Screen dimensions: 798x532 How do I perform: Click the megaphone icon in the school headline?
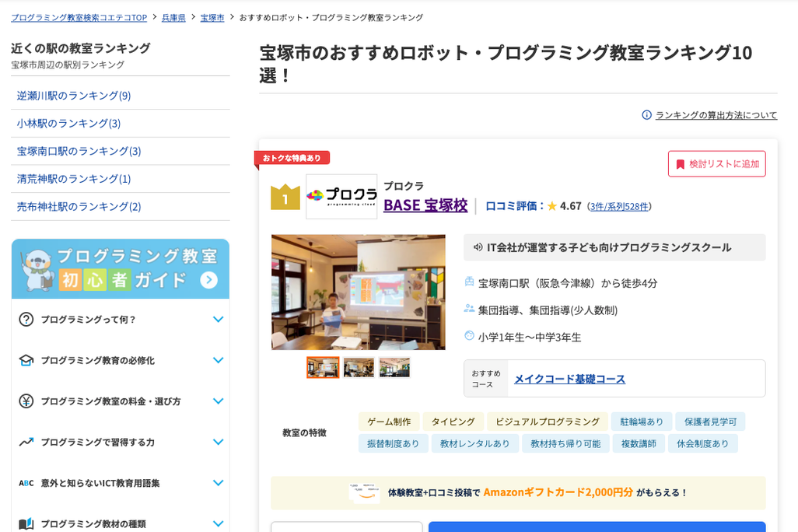478,247
